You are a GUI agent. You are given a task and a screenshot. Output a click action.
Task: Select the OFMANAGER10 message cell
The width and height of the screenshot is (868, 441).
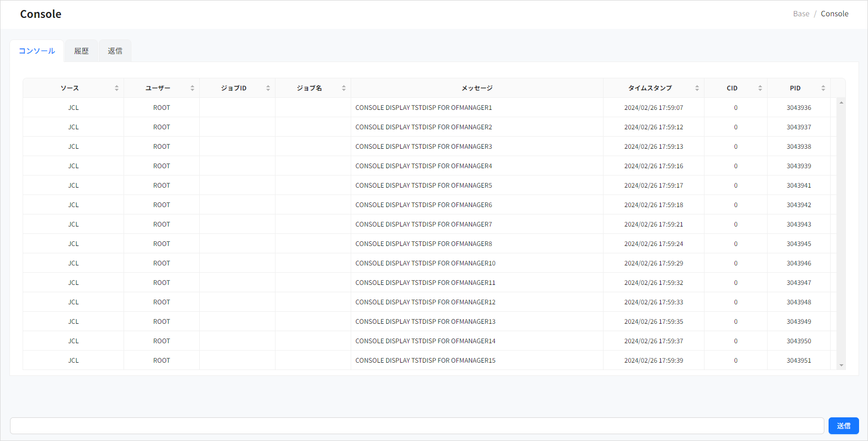click(425, 263)
